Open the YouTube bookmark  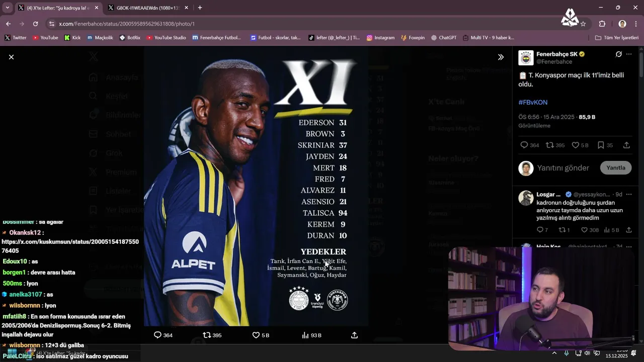pyautogui.click(x=45, y=38)
